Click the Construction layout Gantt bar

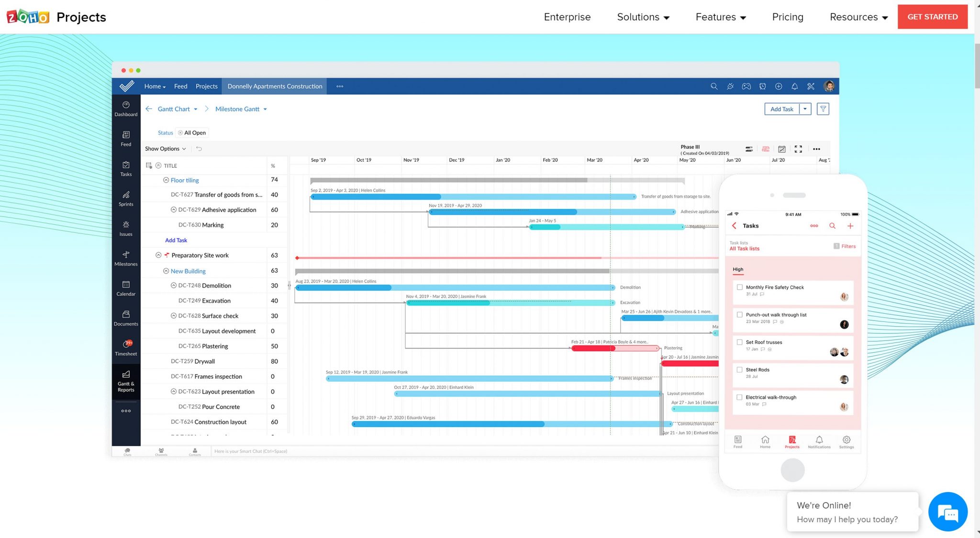[512, 424]
